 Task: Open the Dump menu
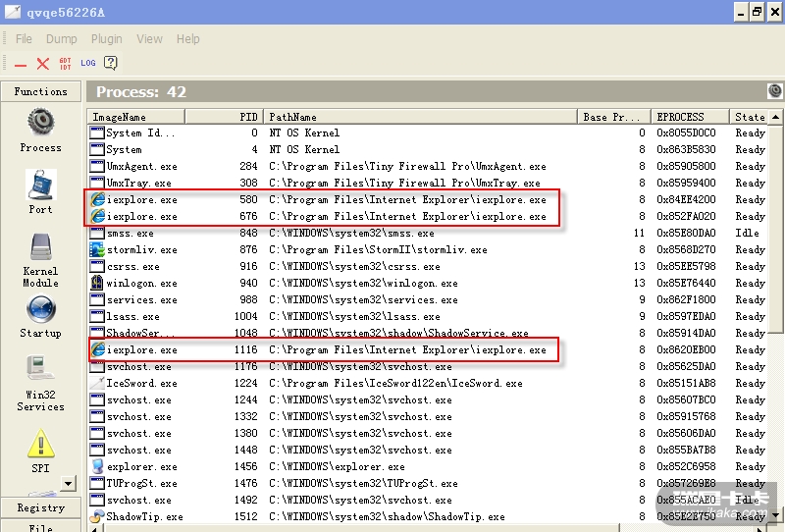coord(62,38)
